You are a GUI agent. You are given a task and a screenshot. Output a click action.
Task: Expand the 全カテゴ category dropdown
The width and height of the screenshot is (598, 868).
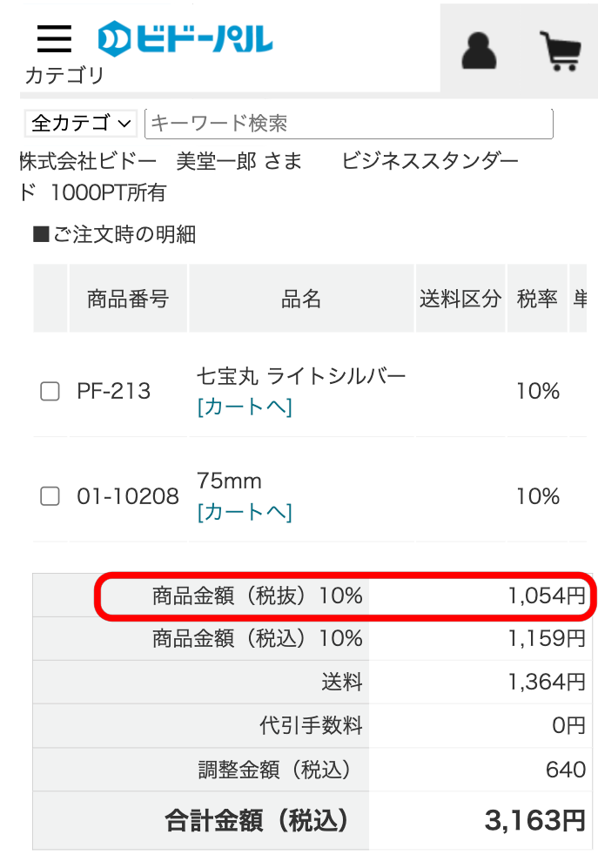(x=81, y=124)
